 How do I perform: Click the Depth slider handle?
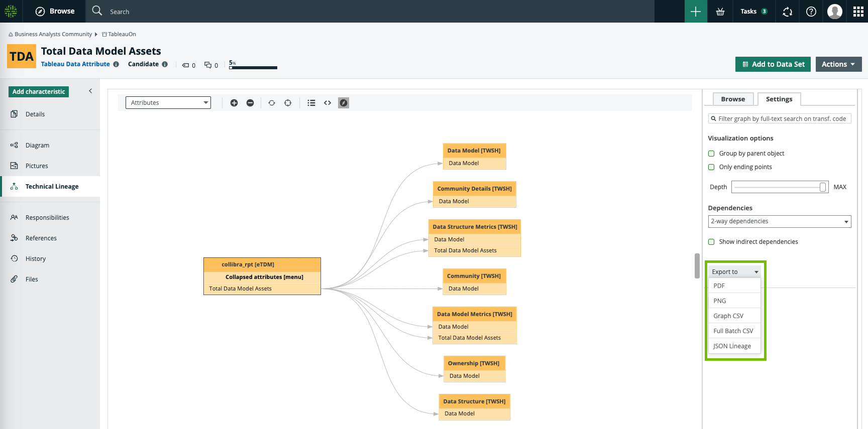pyautogui.click(x=822, y=187)
